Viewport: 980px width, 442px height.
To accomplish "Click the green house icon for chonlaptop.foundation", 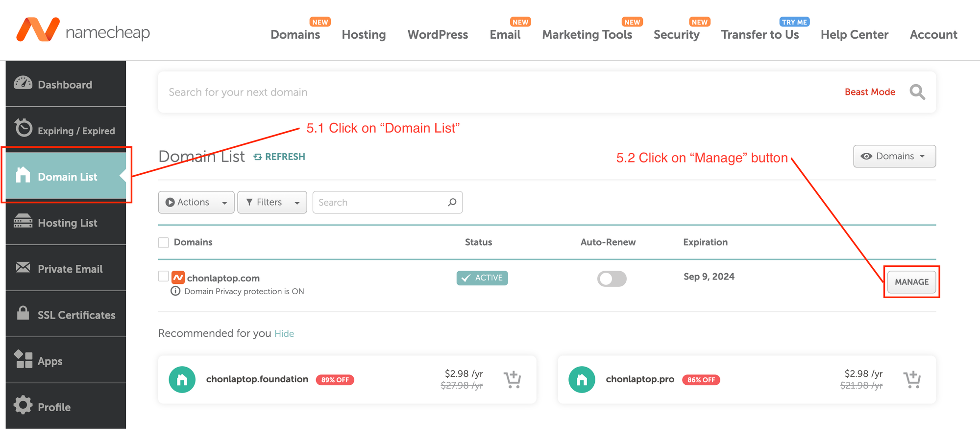I will [x=182, y=380].
